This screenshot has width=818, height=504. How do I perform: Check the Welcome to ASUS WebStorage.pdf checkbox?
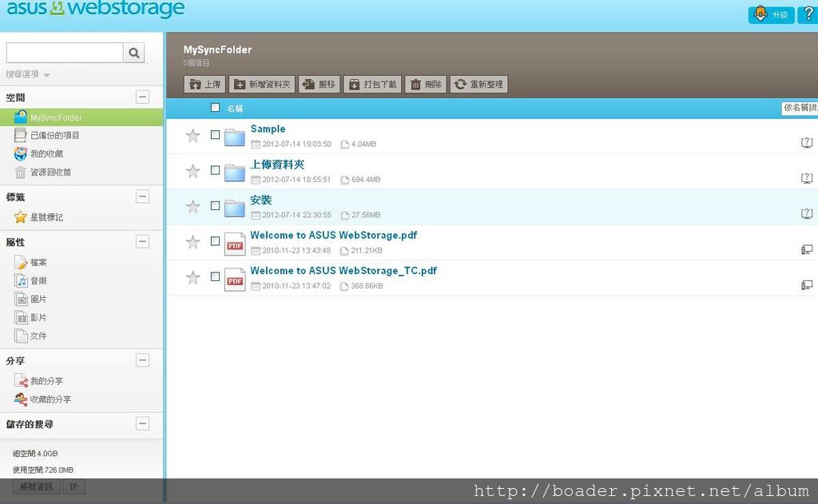(x=215, y=241)
